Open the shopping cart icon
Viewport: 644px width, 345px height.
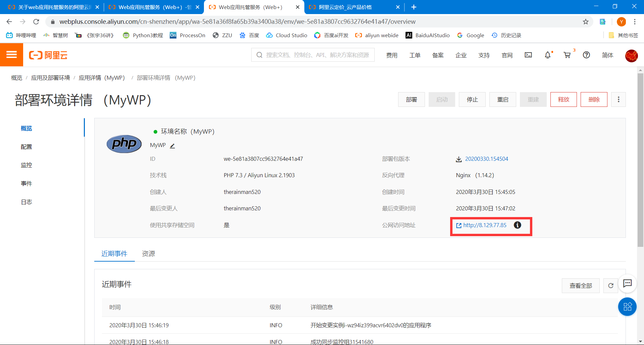[567, 55]
